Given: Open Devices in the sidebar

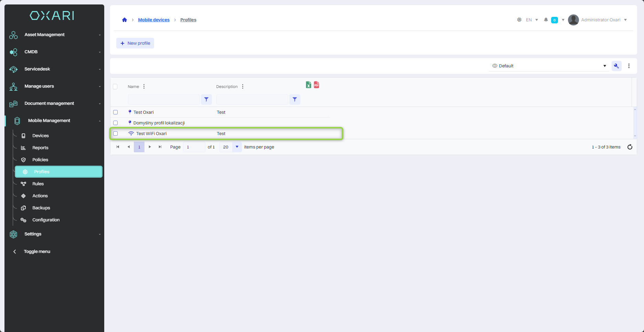Looking at the screenshot, I should pyautogui.click(x=41, y=136).
